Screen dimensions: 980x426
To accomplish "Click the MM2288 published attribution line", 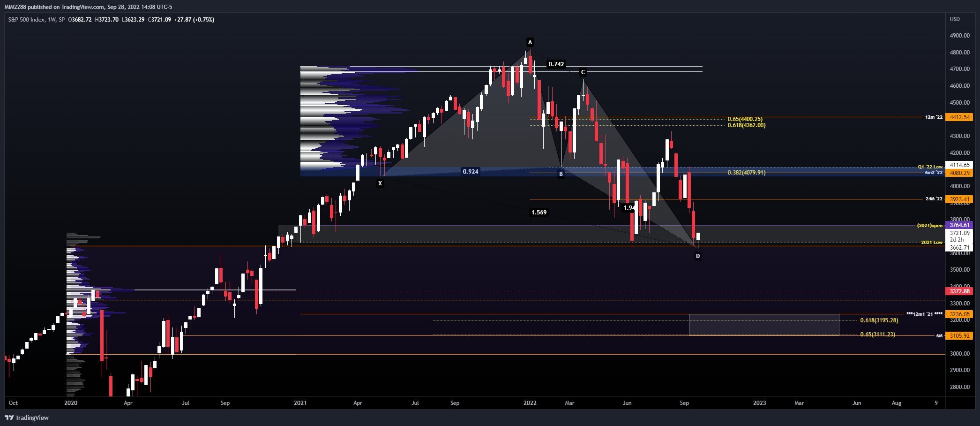I will (x=89, y=7).
